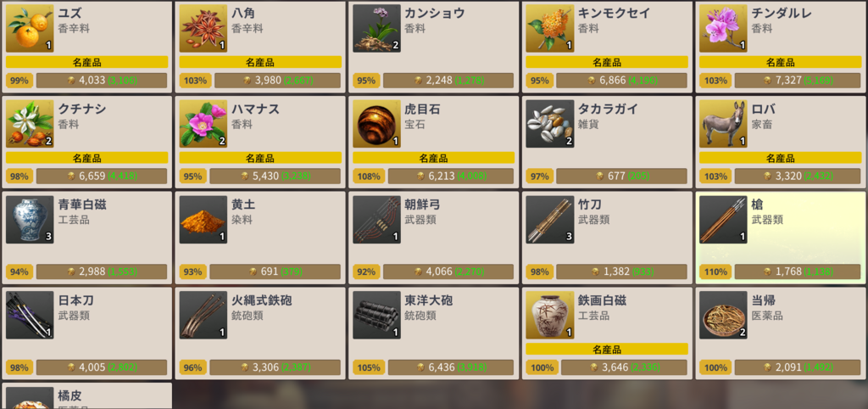The image size is (868, 409).
Task: Select the ロバ donkey icon
Action: [x=723, y=124]
